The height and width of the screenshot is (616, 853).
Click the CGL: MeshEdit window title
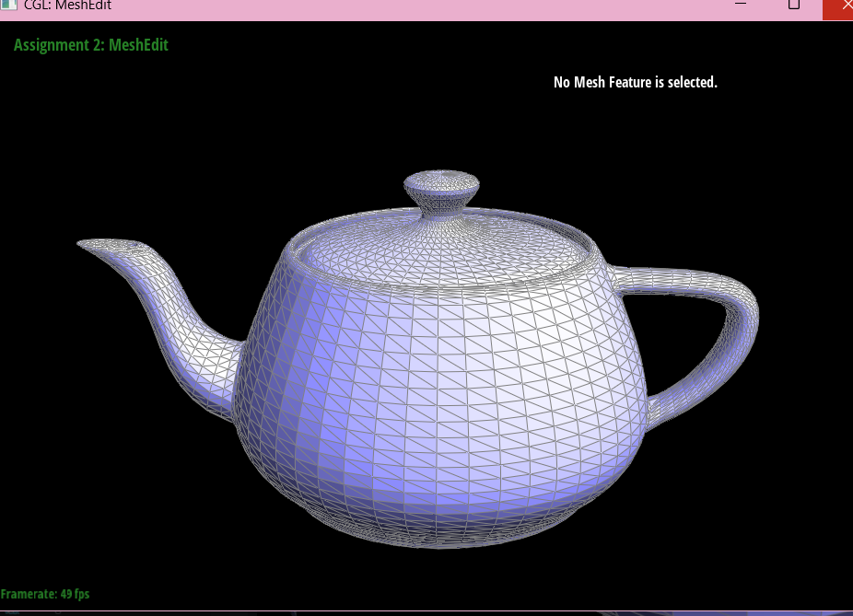tap(67, 6)
